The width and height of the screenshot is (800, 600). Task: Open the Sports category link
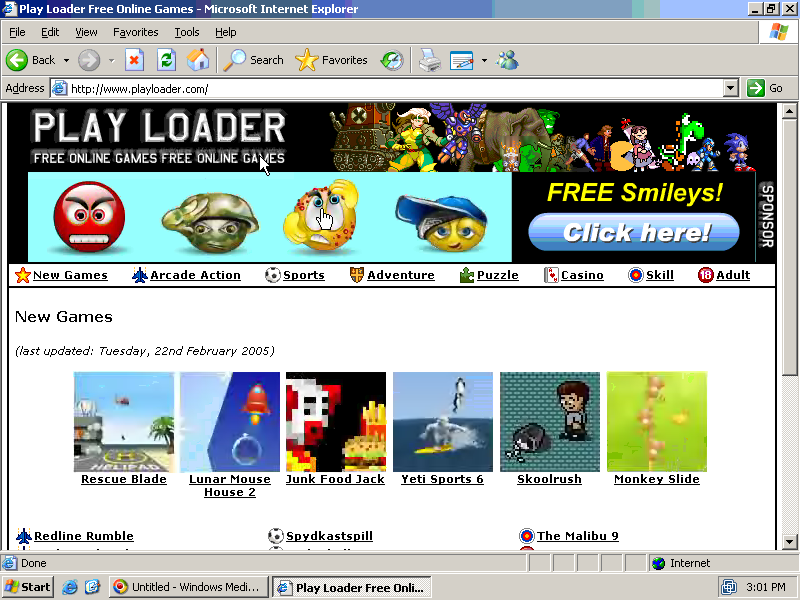coord(304,275)
